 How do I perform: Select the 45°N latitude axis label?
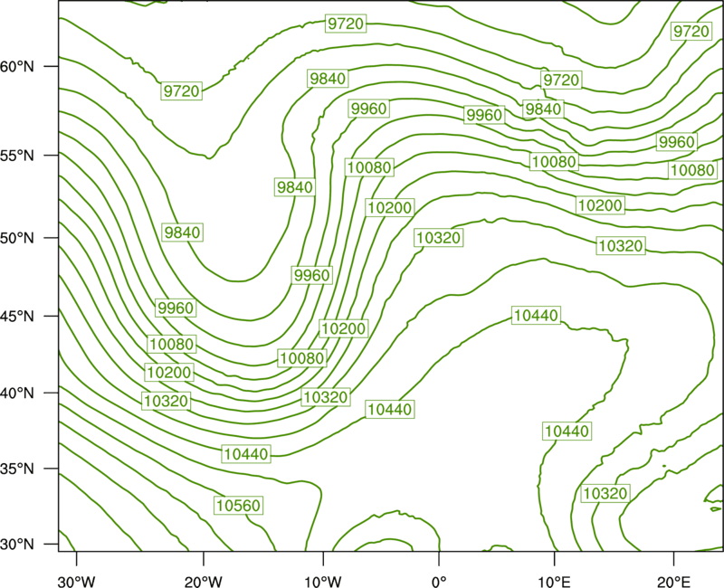(x=17, y=316)
